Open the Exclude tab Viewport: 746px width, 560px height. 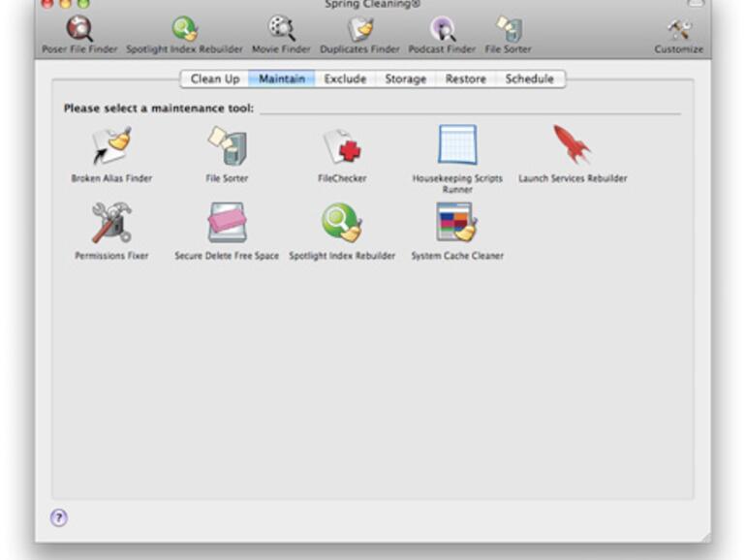(x=345, y=79)
